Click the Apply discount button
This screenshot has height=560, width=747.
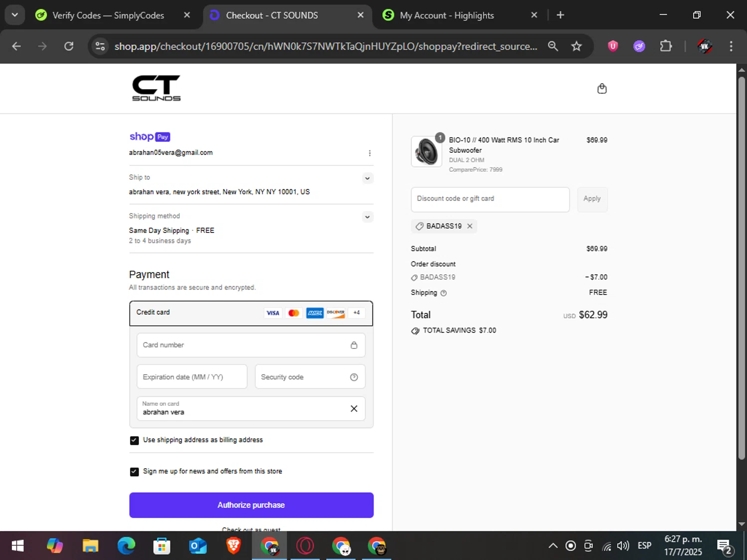(592, 199)
